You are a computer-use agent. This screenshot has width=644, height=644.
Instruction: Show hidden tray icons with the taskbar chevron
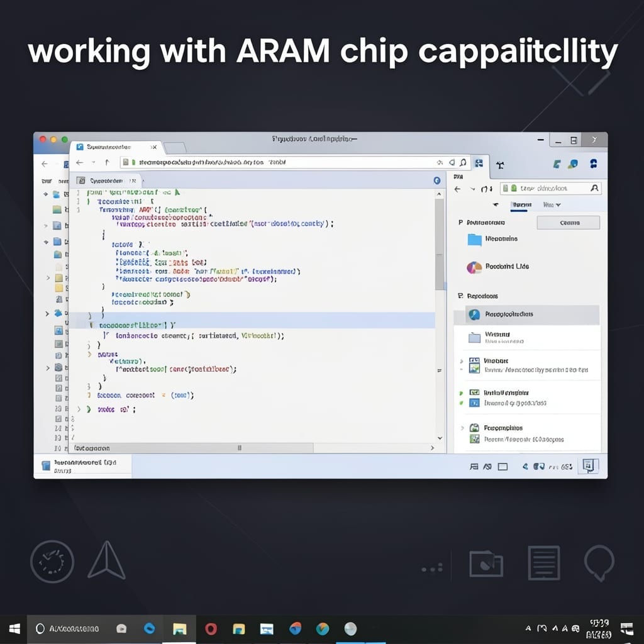[x=528, y=628]
